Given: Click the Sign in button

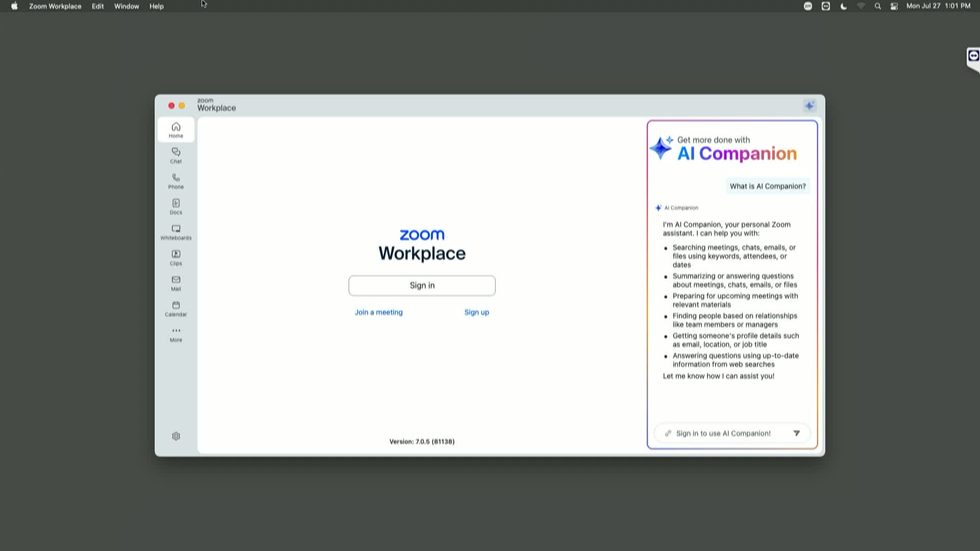Looking at the screenshot, I should 422,286.
